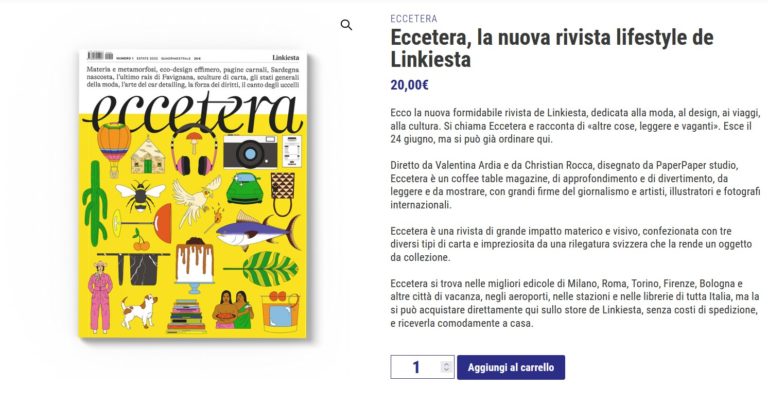Click the green cactus illustration
Image resolution: width=768 pixels, height=405 pixels.
[x=95, y=203]
